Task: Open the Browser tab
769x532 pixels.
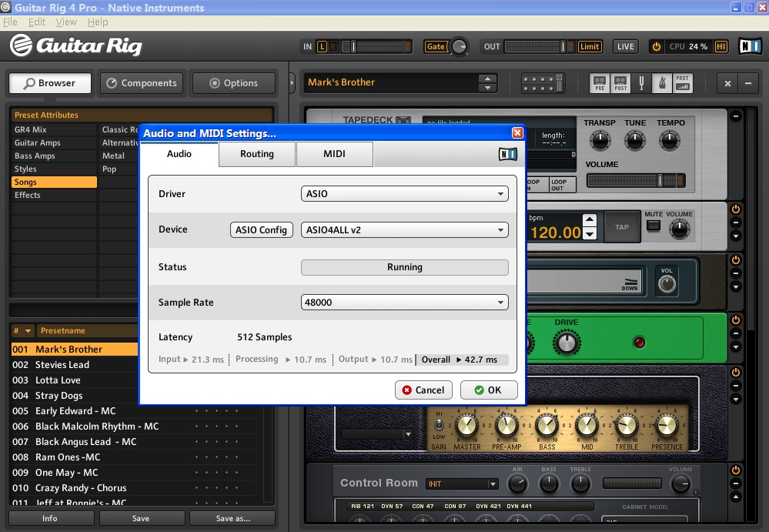Action: [50, 83]
